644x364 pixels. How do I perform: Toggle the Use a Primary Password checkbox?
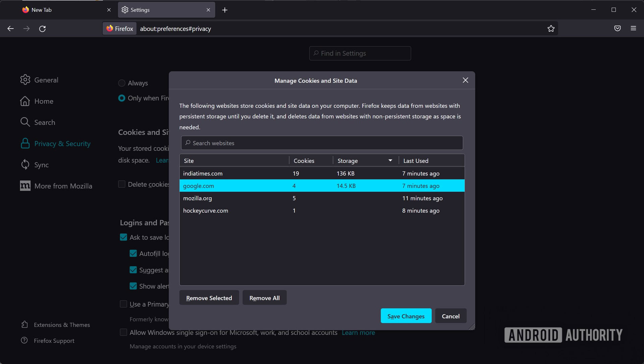pos(123,304)
